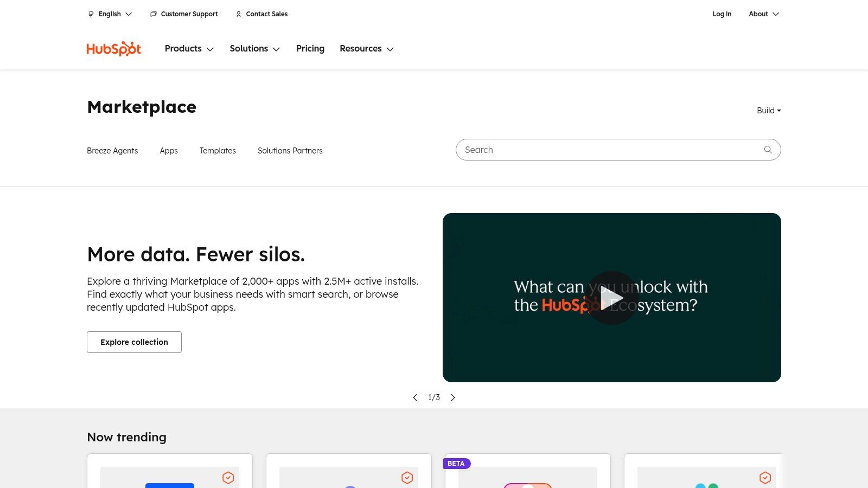Expand the Solutions dropdown
The width and height of the screenshot is (868, 488).
click(x=254, y=48)
